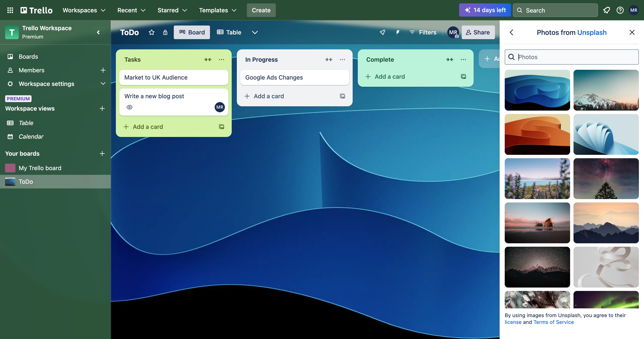Open the notifications icon in top bar

[x=606, y=10]
